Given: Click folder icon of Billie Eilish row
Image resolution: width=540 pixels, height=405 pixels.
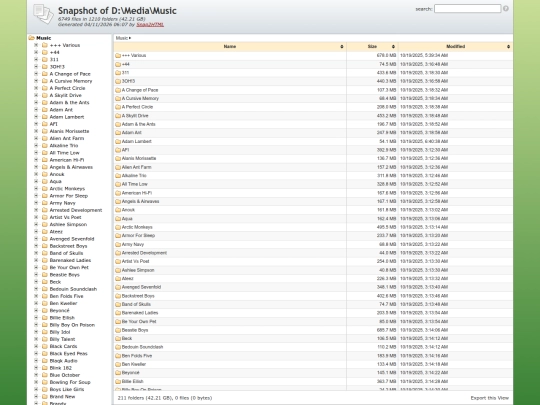Looking at the screenshot, I should (x=118, y=381).
